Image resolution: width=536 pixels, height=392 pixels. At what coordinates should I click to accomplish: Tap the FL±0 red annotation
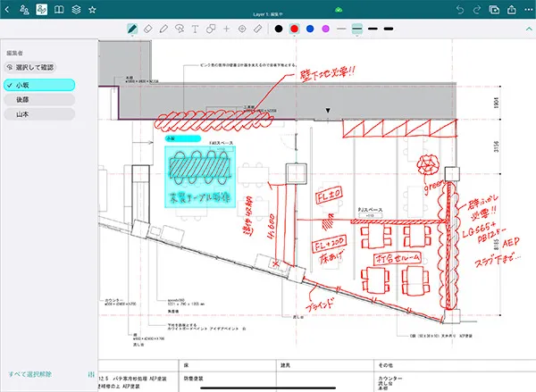[x=329, y=196]
